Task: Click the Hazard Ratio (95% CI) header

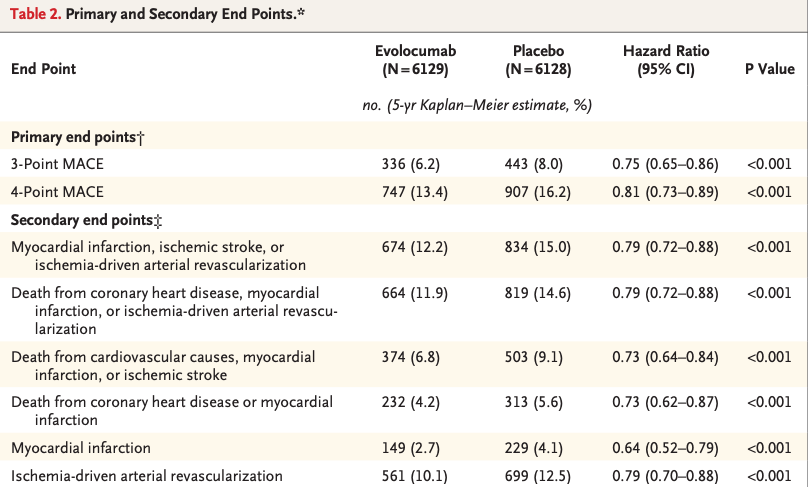Action: coord(665,59)
